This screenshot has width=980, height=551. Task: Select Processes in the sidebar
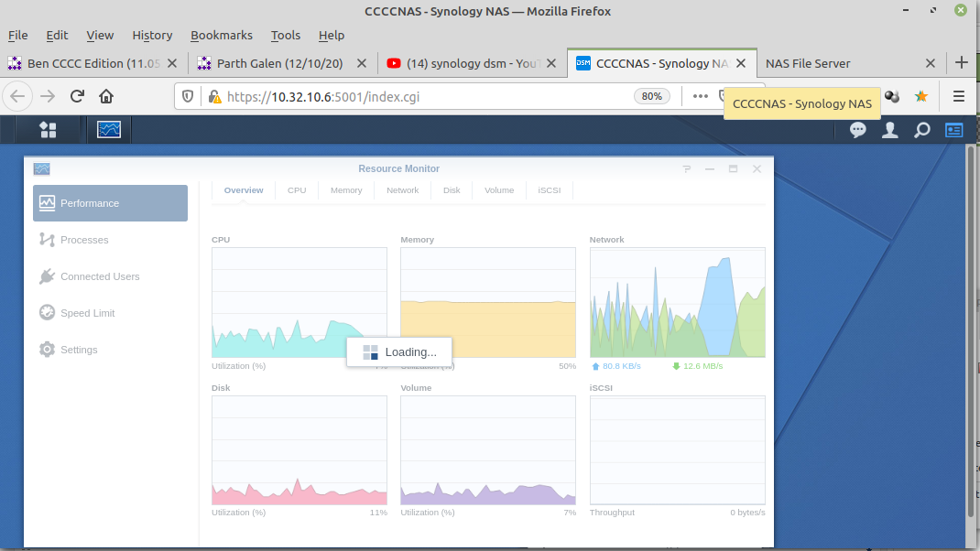point(84,240)
